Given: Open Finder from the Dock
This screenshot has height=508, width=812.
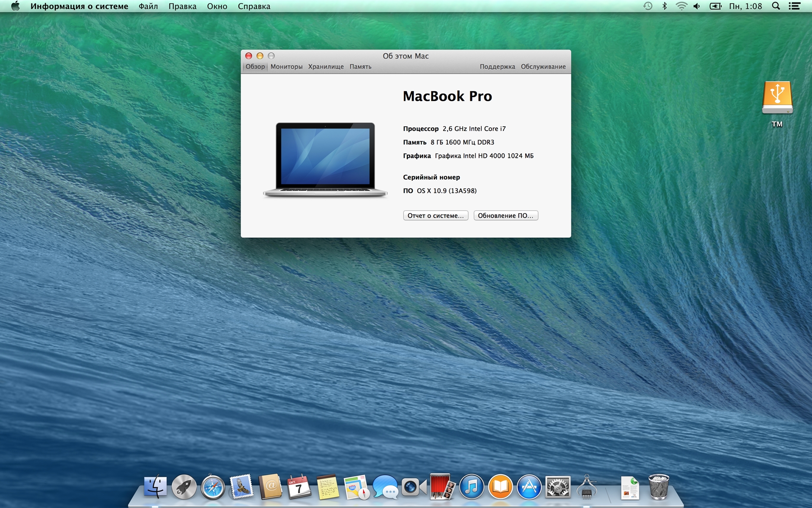Looking at the screenshot, I should click(x=155, y=487).
